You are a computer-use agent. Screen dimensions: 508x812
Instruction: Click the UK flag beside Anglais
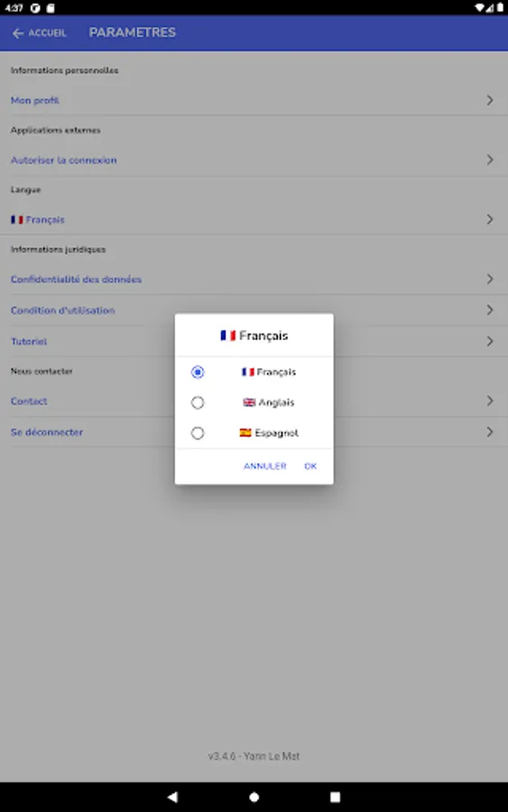(249, 402)
